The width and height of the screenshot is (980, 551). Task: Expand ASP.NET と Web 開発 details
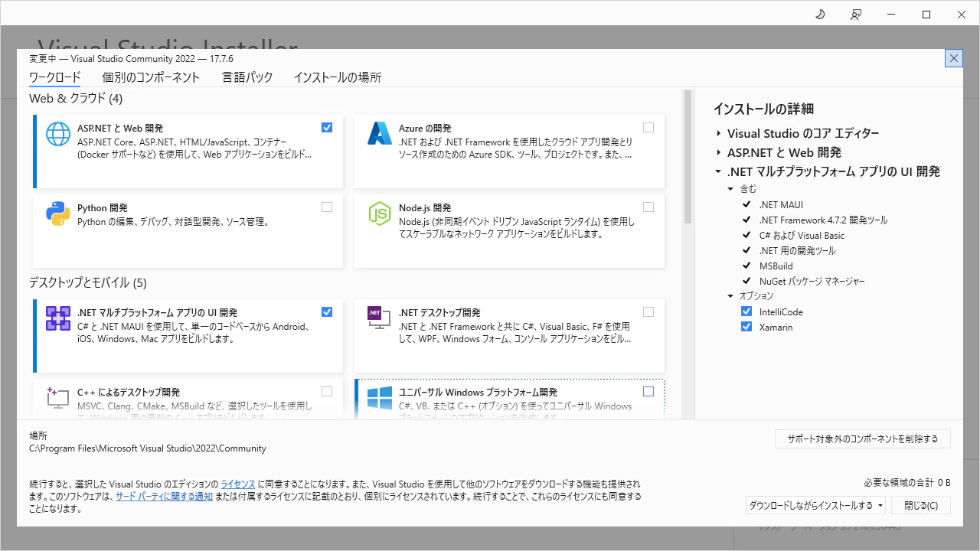[718, 152]
